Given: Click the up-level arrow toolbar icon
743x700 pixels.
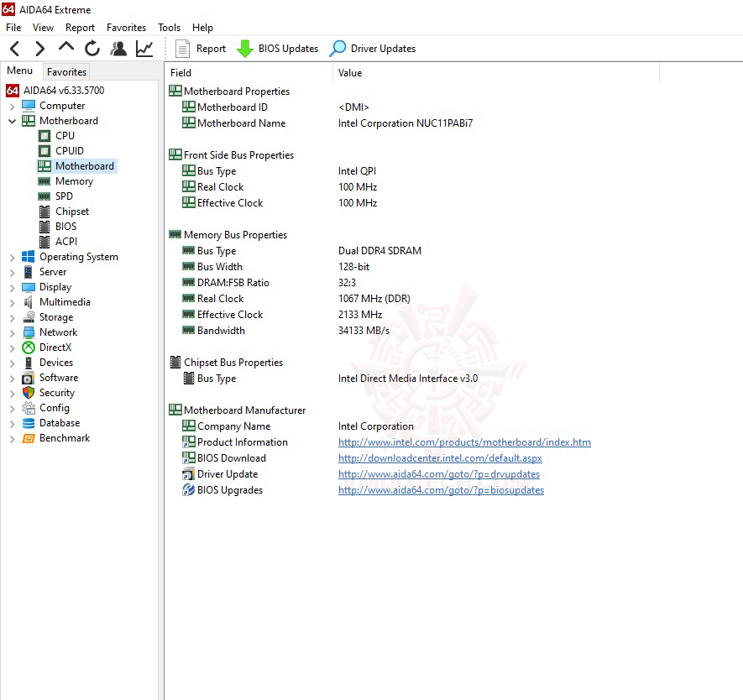Looking at the screenshot, I should (x=65, y=46).
